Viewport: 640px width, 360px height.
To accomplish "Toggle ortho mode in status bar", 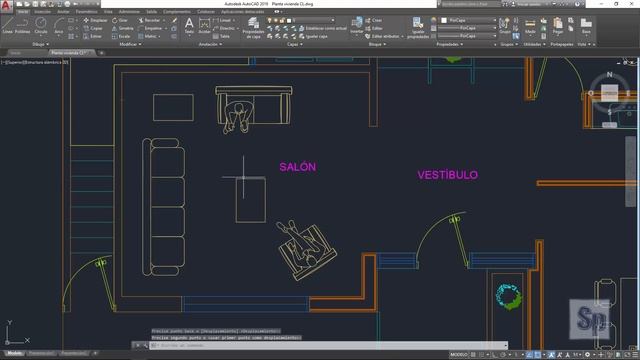I will (x=494, y=355).
